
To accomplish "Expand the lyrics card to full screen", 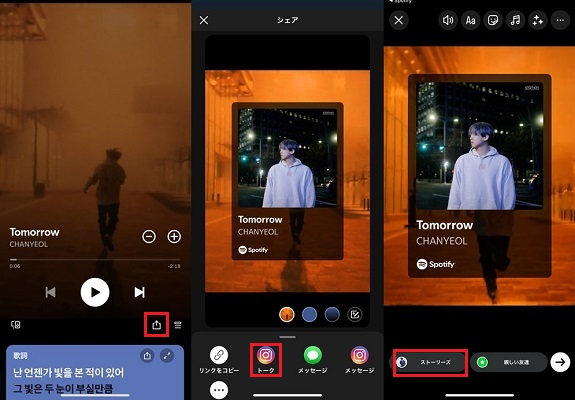I will (167, 356).
